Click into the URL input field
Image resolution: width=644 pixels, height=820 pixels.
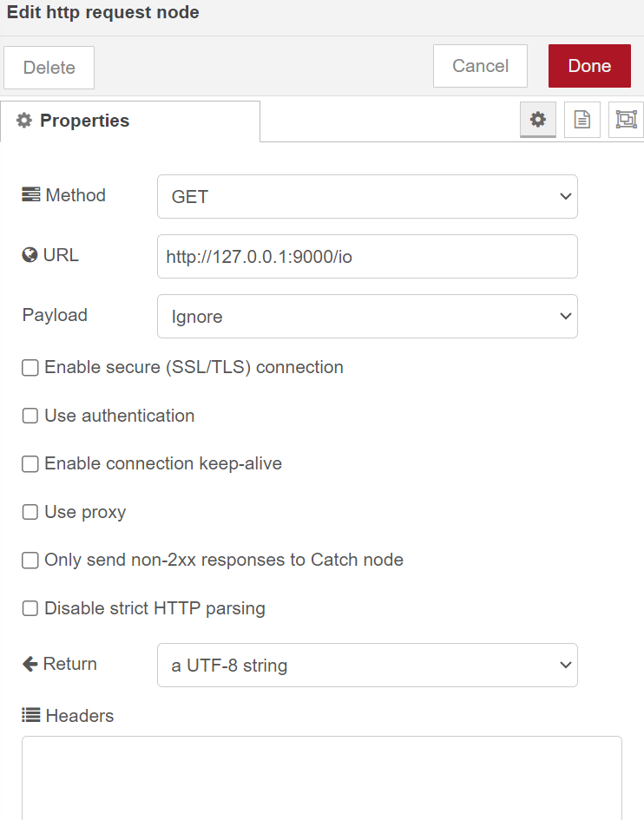click(366, 257)
